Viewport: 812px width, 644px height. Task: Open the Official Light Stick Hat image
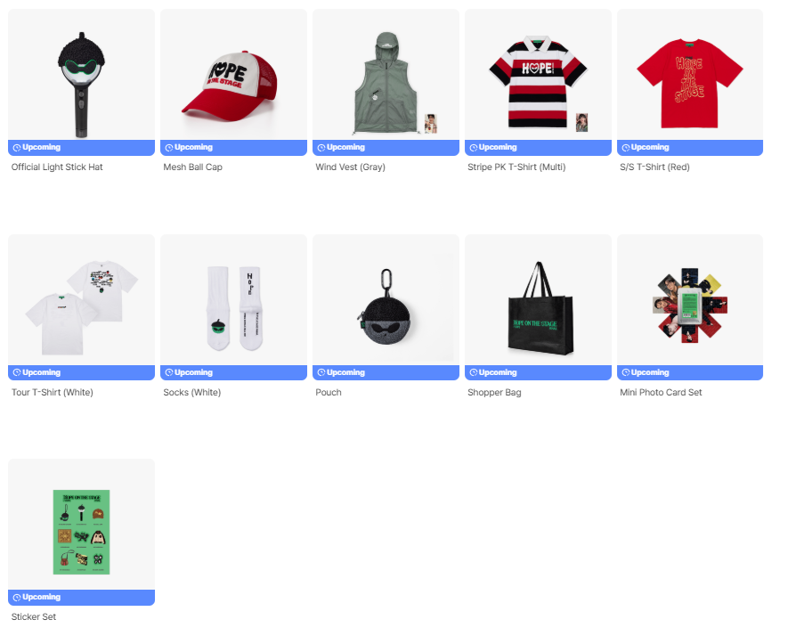pyautogui.click(x=81, y=74)
